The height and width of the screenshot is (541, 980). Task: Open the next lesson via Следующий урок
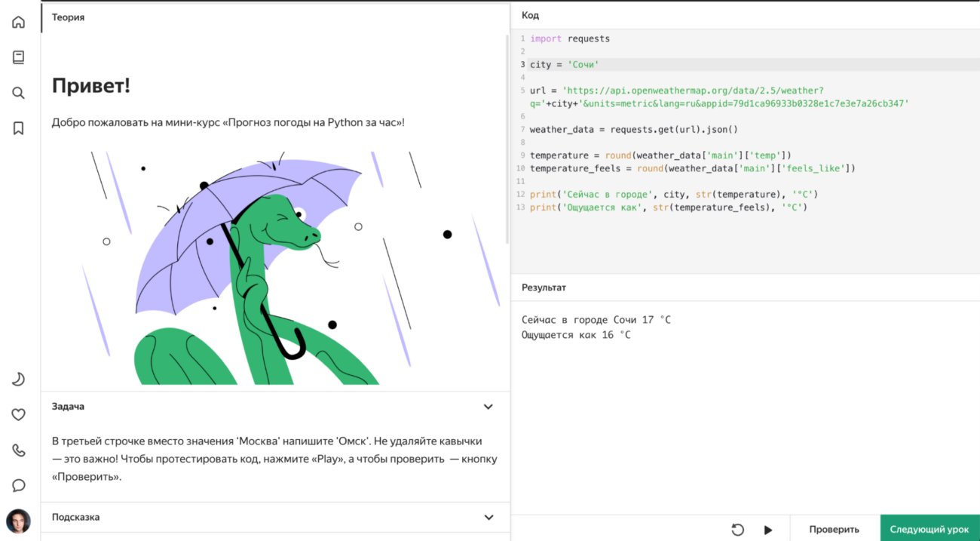929,529
